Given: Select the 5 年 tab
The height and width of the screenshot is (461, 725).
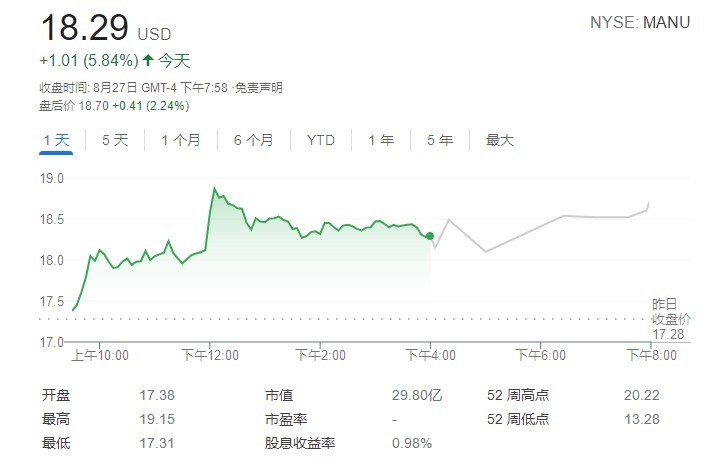Looking at the screenshot, I should click(x=440, y=140).
